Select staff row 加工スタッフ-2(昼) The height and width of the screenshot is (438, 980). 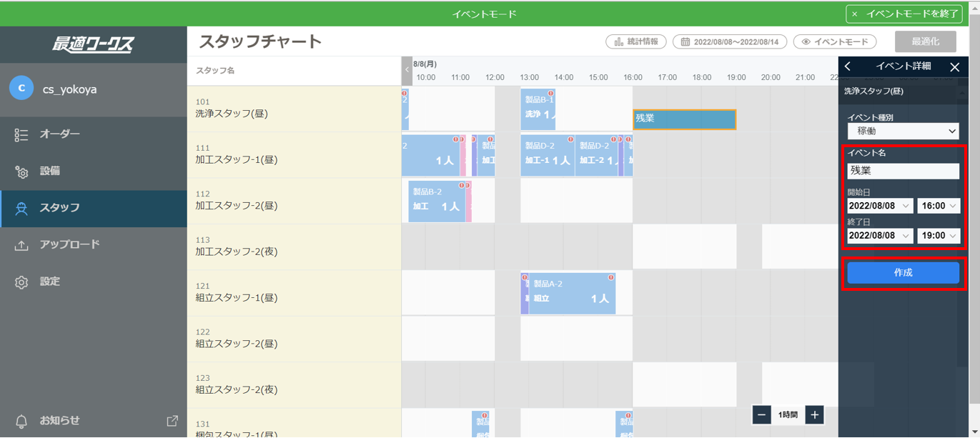pos(295,201)
